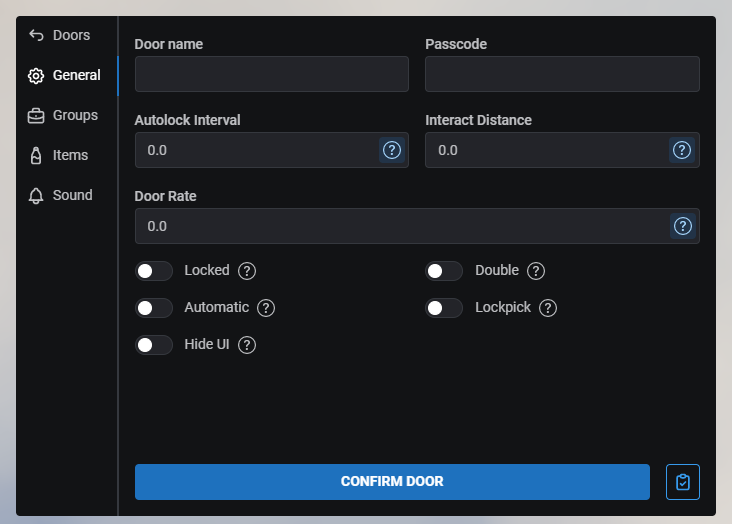Enable the Lockpick toggle
Viewport: 732px width, 524px height.
click(444, 308)
